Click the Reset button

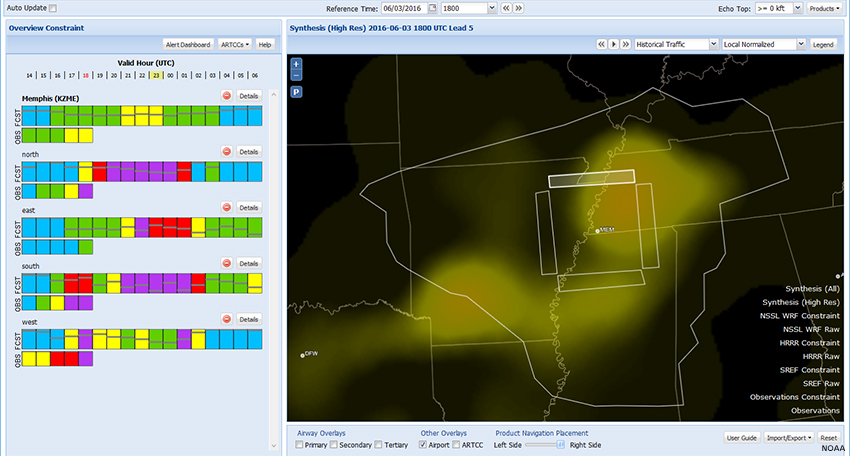[x=828, y=438]
